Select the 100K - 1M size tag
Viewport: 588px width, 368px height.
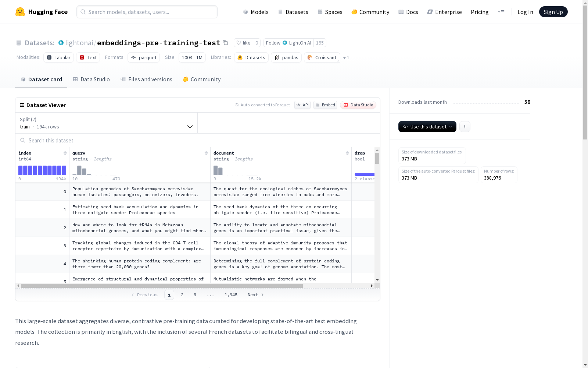192,57
